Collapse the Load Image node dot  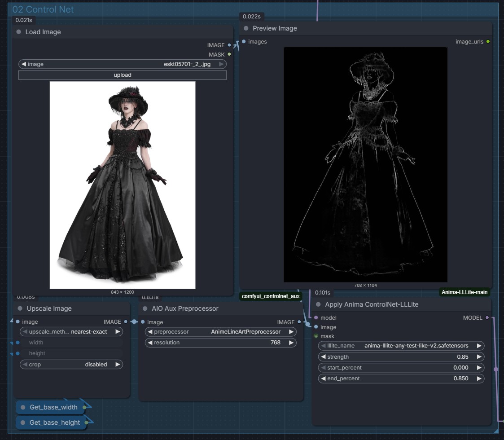pos(19,32)
